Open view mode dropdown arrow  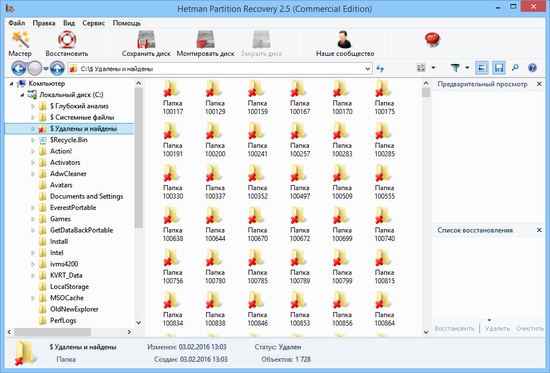[x=433, y=68]
